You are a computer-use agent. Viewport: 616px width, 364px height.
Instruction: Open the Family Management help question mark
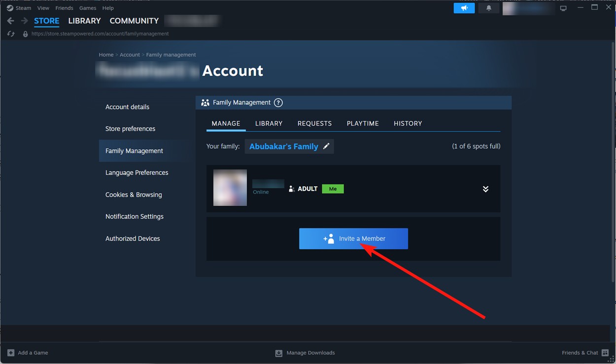point(278,102)
